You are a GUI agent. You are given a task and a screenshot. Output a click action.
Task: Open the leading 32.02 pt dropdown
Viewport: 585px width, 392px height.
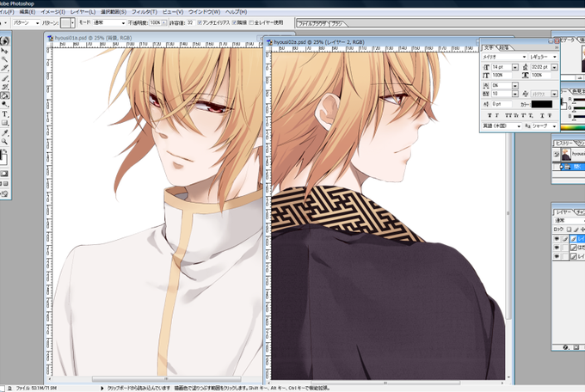(554, 67)
